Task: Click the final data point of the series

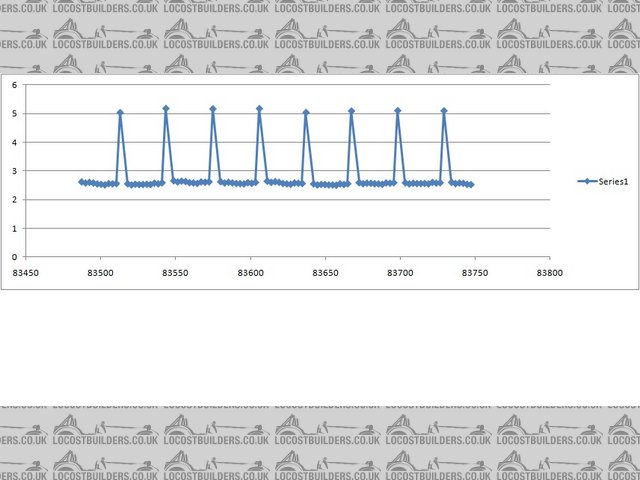Action: (x=471, y=184)
